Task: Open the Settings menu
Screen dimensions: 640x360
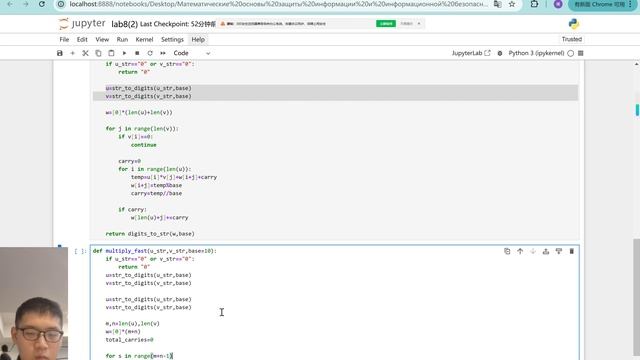Action: click(172, 40)
